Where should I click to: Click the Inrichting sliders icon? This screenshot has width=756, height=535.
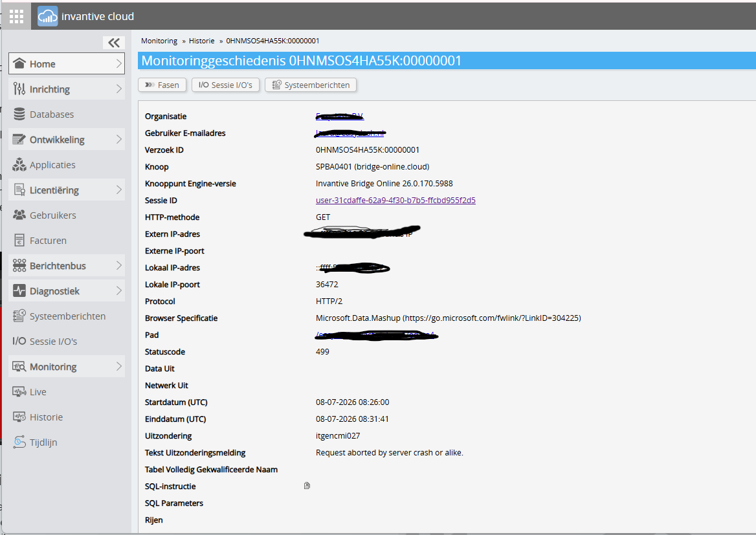pos(19,89)
